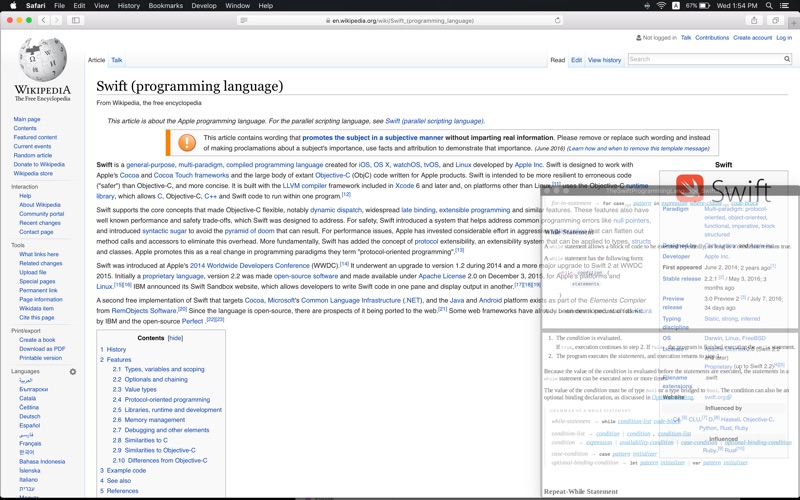The width and height of the screenshot is (800, 500).
Task: Open Recent changes sidebar link
Action: point(40,223)
